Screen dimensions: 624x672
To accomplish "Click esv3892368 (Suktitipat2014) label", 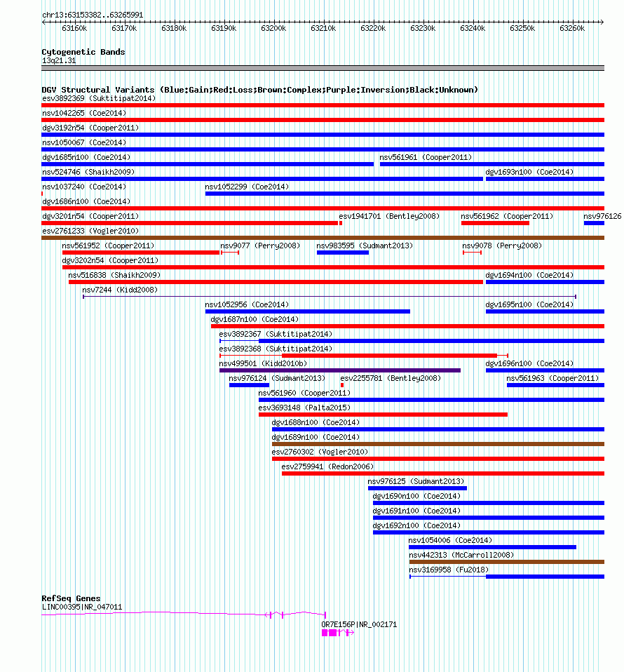I will [276, 349].
